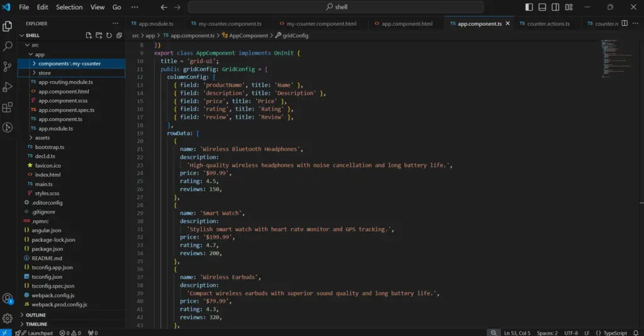The image size is (644, 336).
Task: Jump within code using the minimap
Action: (618, 58)
